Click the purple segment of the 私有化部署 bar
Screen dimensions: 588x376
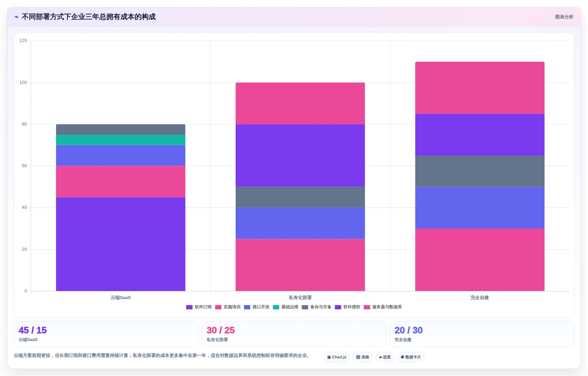coord(300,156)
